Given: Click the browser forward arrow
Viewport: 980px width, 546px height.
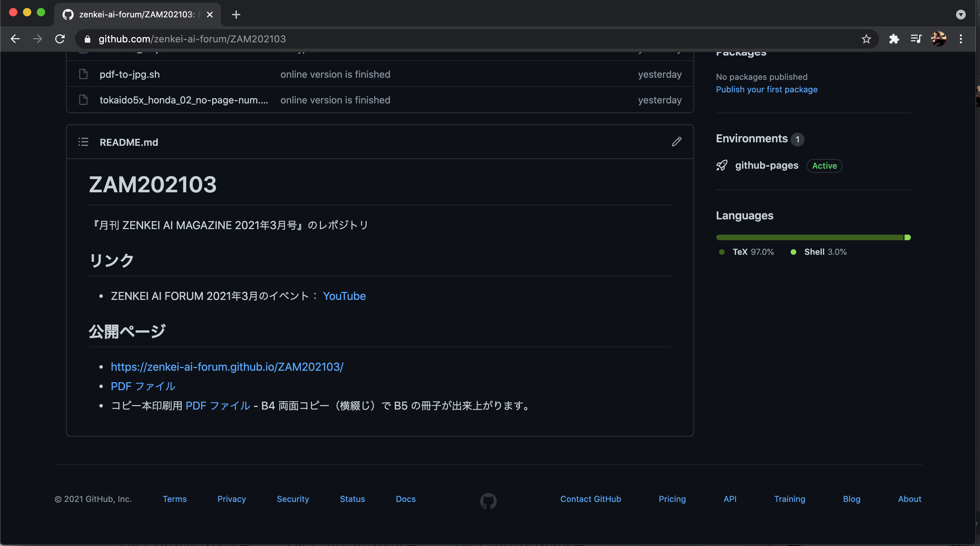Looking at the screenshot, I should pos(37,39).
